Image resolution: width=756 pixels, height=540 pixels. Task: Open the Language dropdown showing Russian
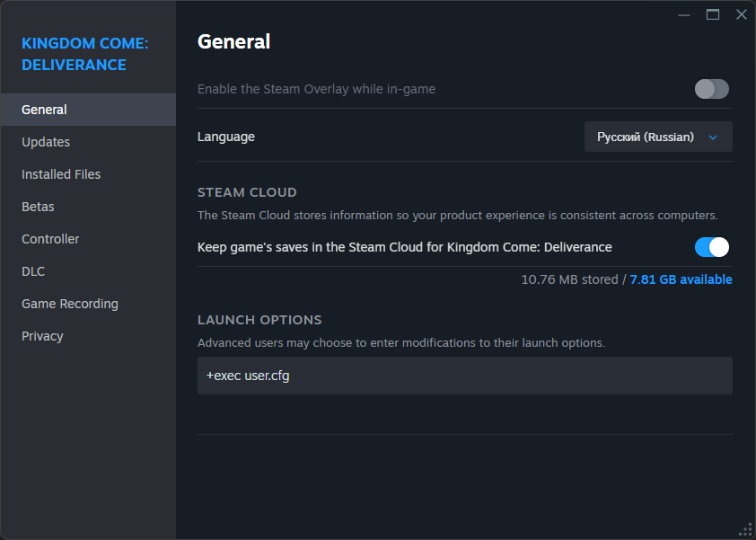658,137
